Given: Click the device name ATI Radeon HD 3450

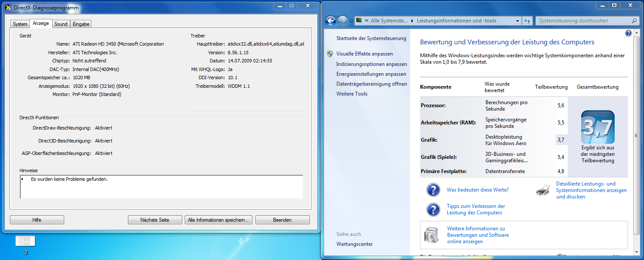Looking at the screenshot, I should (118, 44).
